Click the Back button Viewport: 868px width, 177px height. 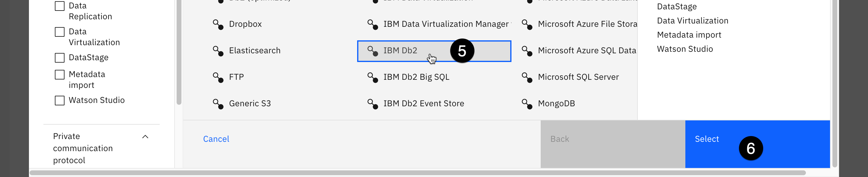pos(613,144)
